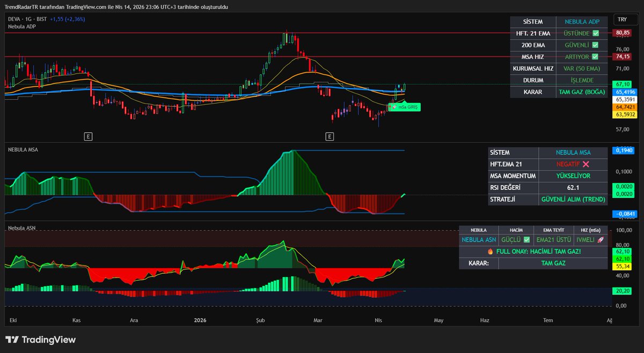Image resolution: width=644 pixels, height=353 pixels.
Task: Click the FULL ONAY: HACİMLİ TAM GAZ! banner
Action: 533,252
